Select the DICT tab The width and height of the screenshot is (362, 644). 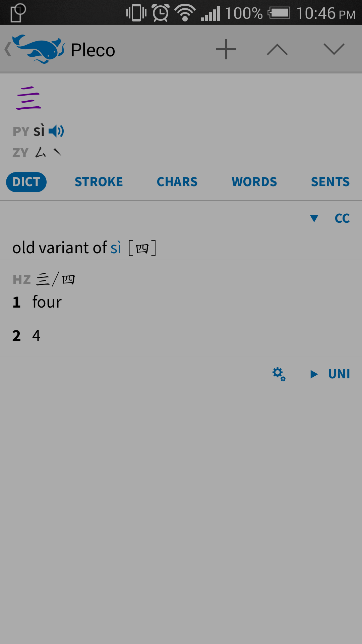coord(26,182)
